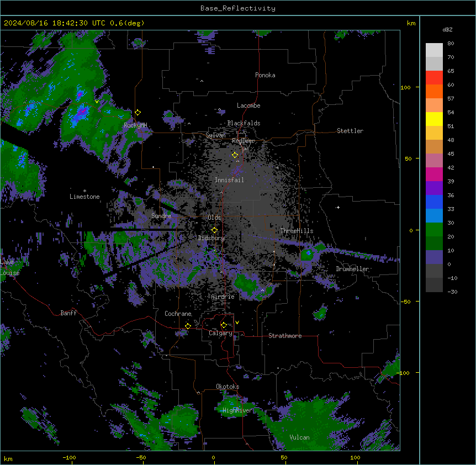The image size is (476, 465).
Task: Click the 80 value in dBZ legend
Action: click(451, 44)
